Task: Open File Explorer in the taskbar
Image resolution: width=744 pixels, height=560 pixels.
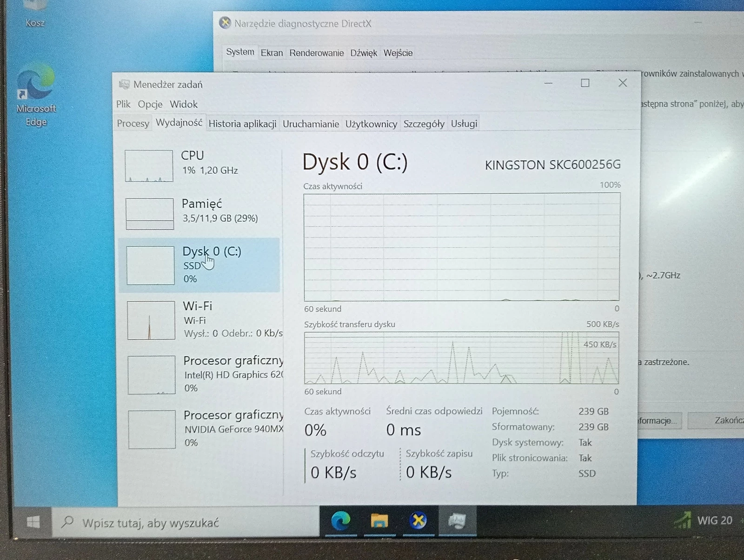Action: tap(379, 521)
